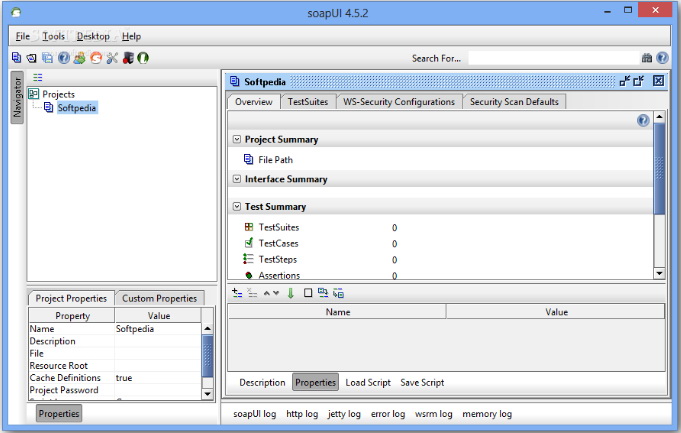
Task: Launch loadUI via the green toolbar icon
Action: coord(143,58)
